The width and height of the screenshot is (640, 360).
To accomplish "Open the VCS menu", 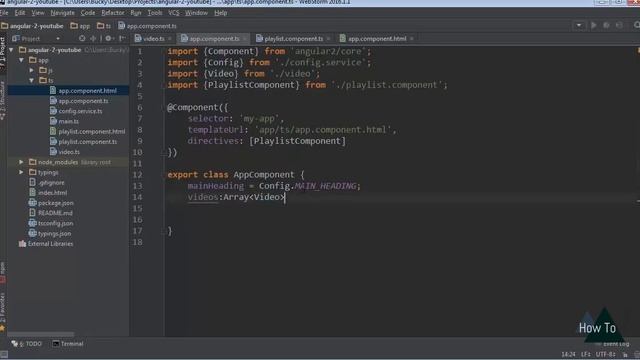I will [173, 13].
